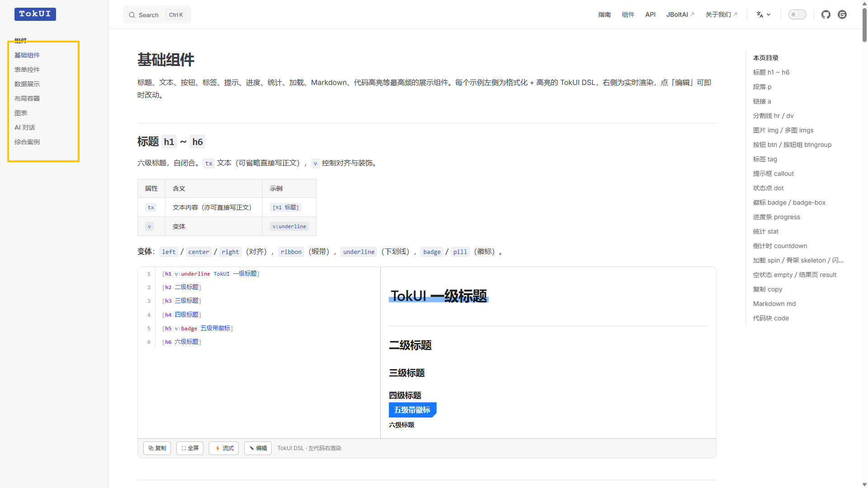Open the GitHub repository icon
Screen dimensions: 868x488
tap(826, 14)
